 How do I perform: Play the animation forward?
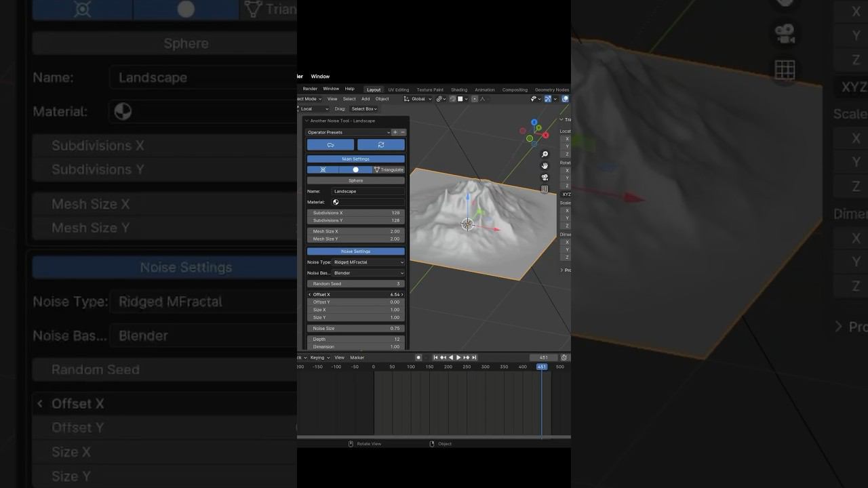pos(458,357)
